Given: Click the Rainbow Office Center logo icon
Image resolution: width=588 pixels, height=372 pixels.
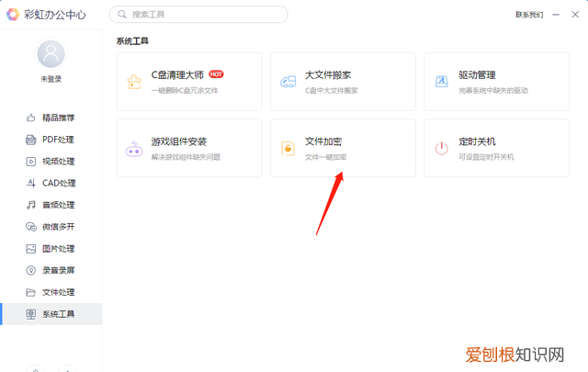Looking at the screenshot, I should [x=12, y=15].
